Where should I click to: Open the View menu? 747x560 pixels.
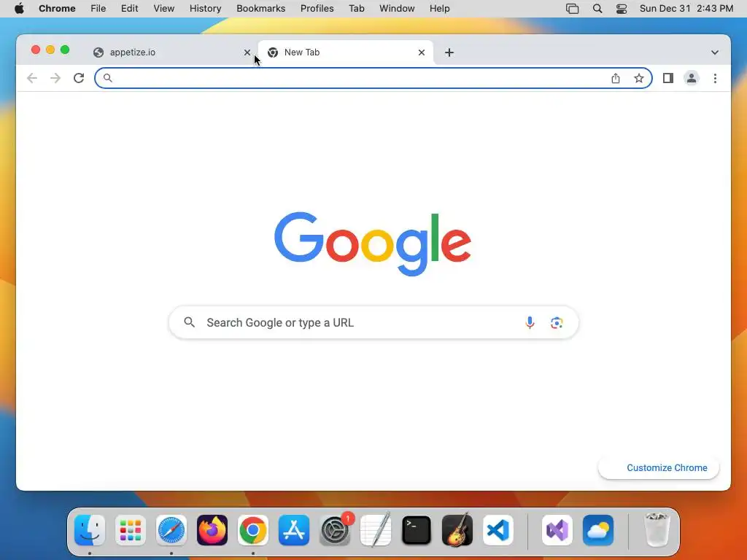click(163, 9)
